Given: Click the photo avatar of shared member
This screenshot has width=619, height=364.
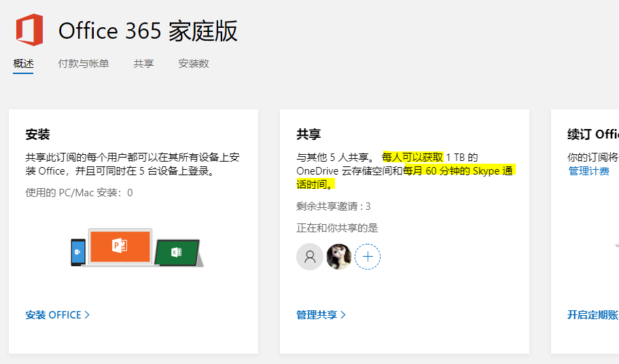Looking at the screenshot, I should point(338,257).
